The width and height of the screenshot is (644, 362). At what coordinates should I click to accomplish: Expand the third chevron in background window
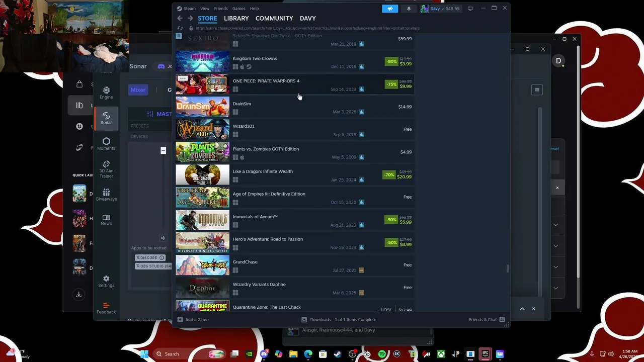click(555, 267)
